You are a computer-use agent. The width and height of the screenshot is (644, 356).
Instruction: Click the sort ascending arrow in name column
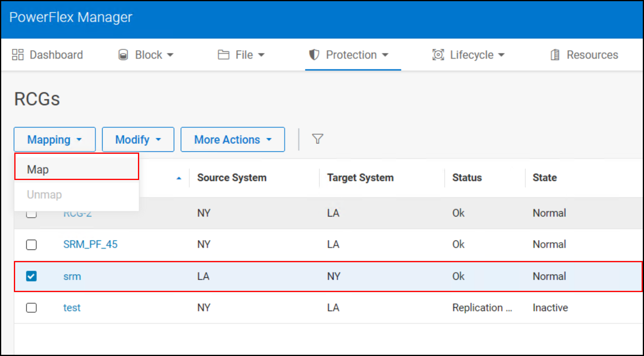[179, 178]
